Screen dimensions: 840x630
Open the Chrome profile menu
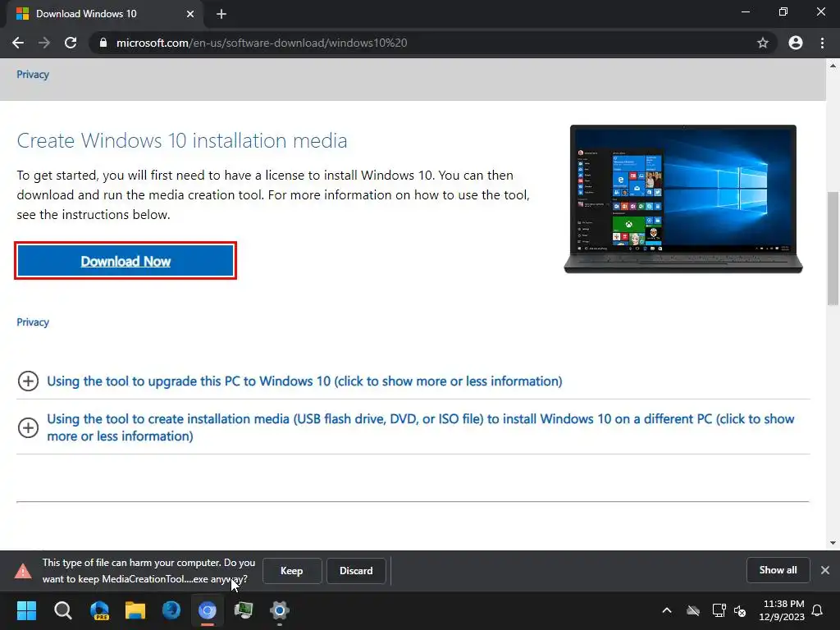point(796,43)
